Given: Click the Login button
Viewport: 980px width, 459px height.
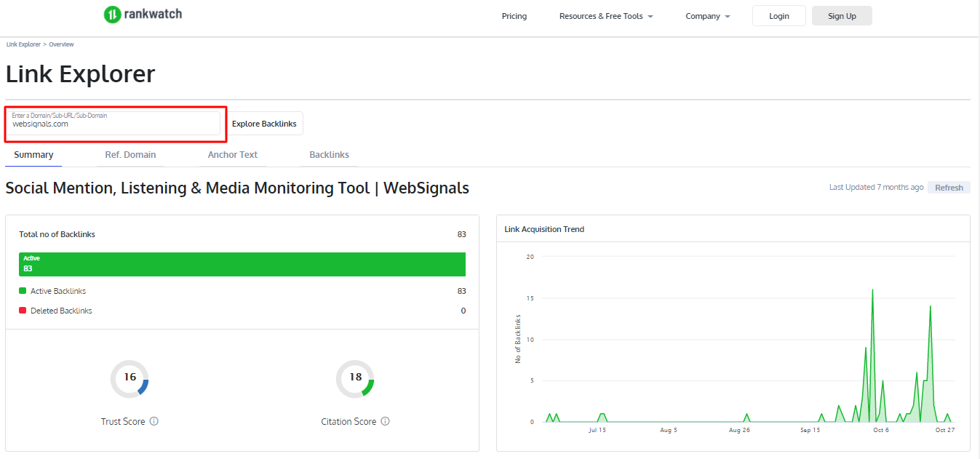Looking at the screenshot, I should [779, 16].
